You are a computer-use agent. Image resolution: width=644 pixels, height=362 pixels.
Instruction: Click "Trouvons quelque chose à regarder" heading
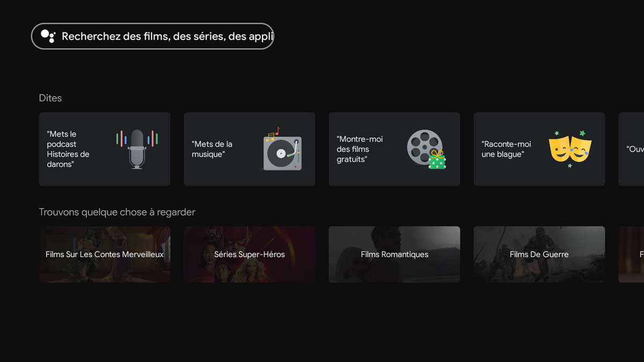point(117,212)
